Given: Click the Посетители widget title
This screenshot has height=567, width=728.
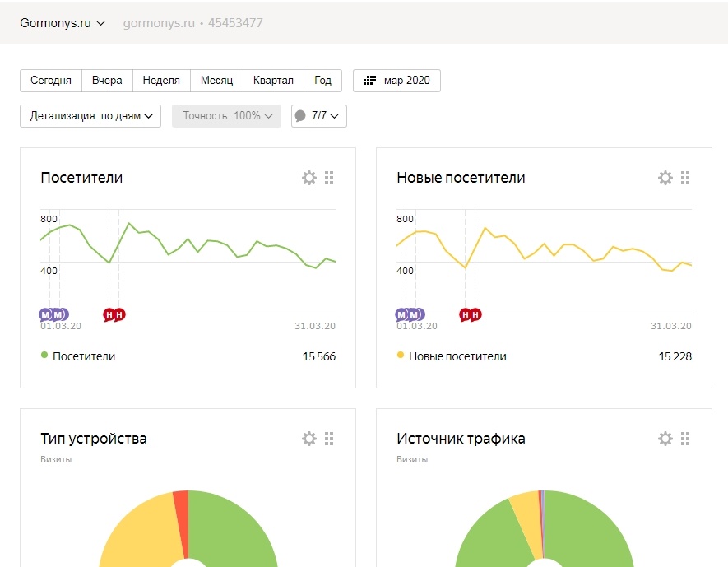Looking at the screenshot, I should (81, 178).
